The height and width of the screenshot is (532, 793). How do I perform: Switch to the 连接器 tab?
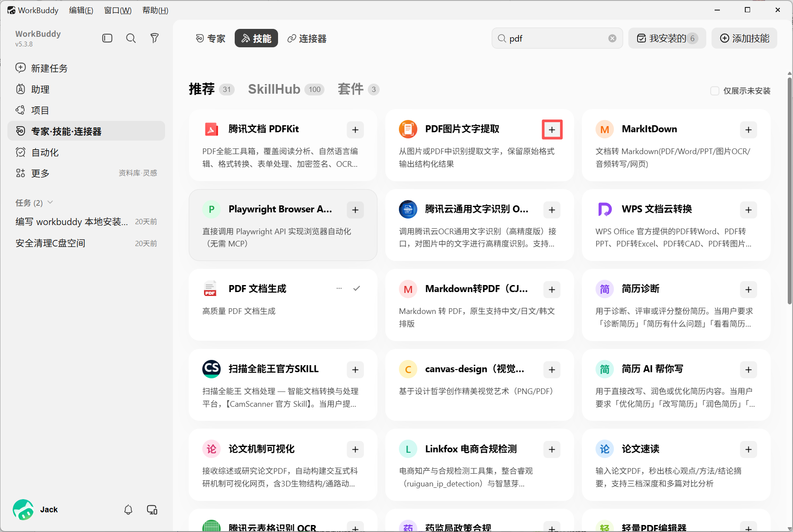(307, 39)
